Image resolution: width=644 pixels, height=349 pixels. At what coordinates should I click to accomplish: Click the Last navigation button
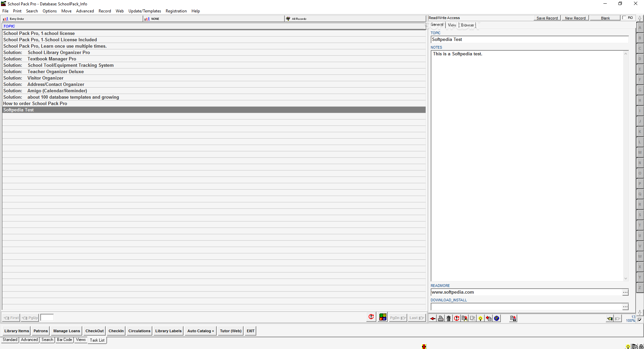click(417, 318)
